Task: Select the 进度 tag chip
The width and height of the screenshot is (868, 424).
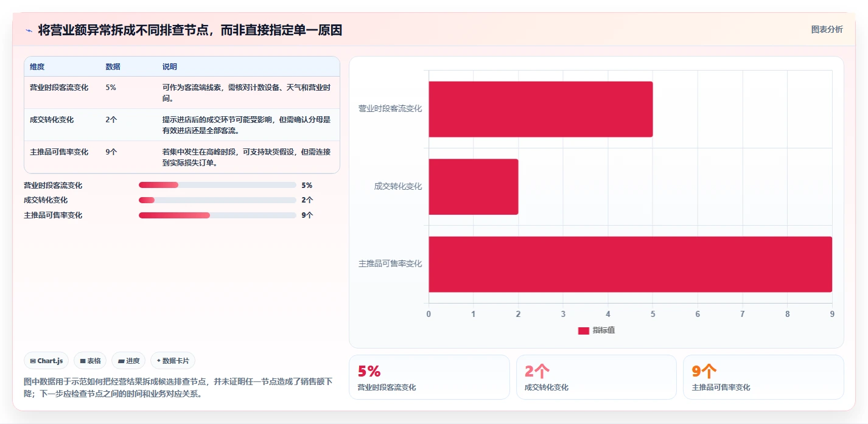Action: (128, 361)
